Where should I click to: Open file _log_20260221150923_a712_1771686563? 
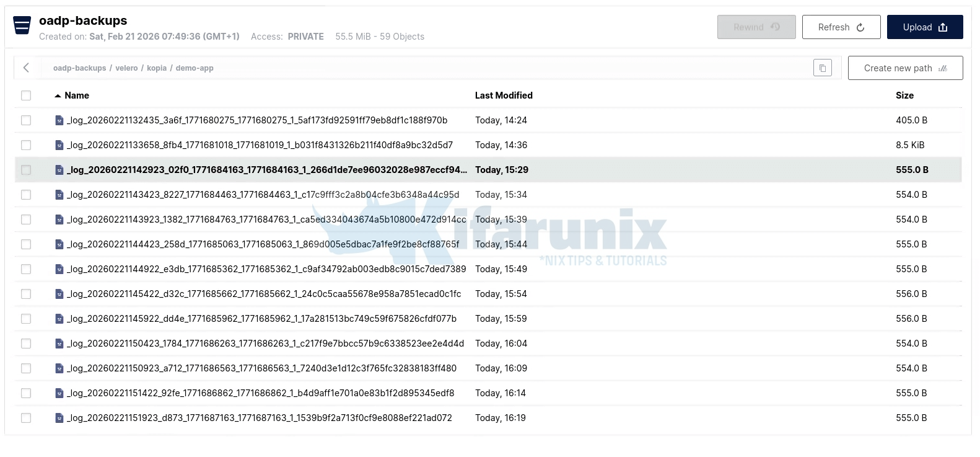pyautogui.click(x=262, y=368)
